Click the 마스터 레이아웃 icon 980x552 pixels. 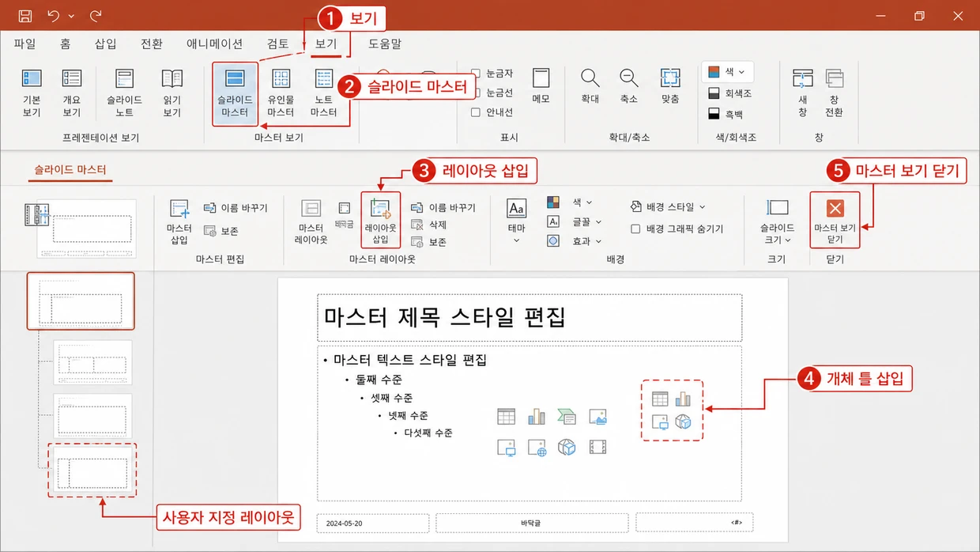[x=311, y=222]
